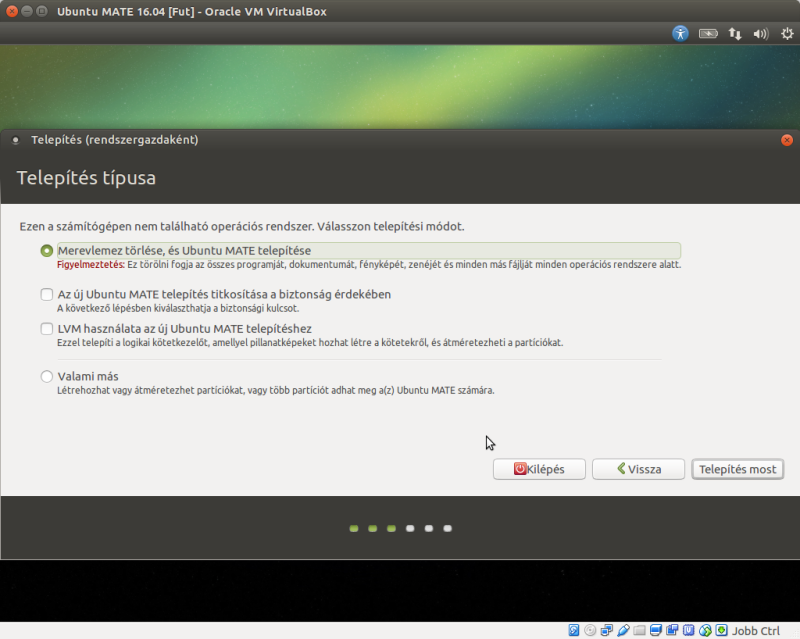Viewport: 800px width, 639px height.
Task: Click the 'Jobb Ctrl' host key label
Action: pos(756,631)
